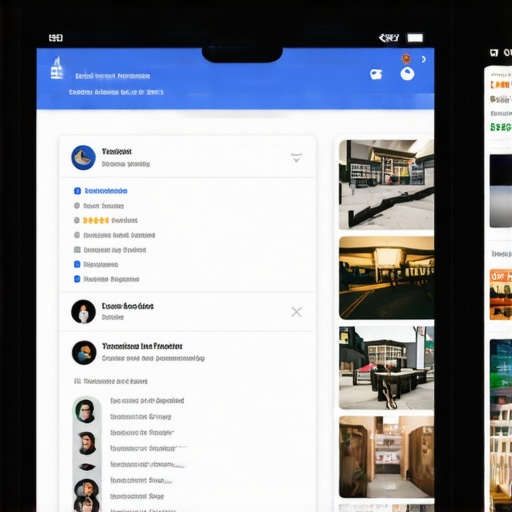Open the hallway photo with wooden doors
This screenshot has height=512, width=512.
(386, 457)
